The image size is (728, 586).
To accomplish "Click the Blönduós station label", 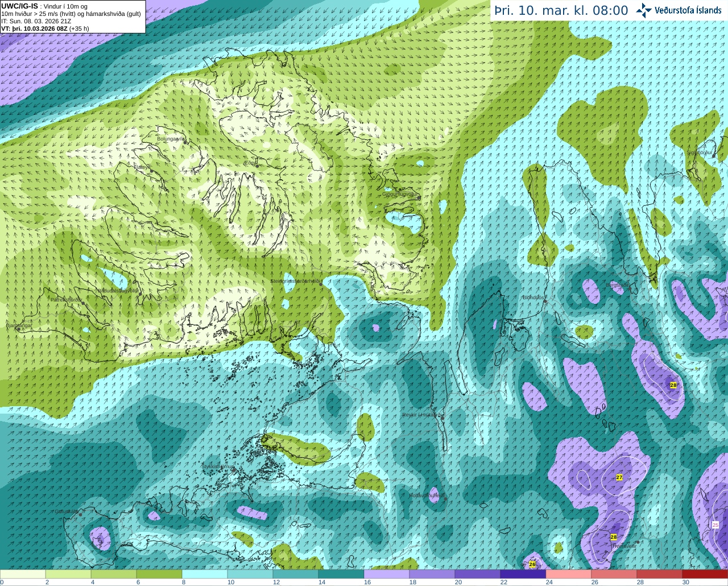I will (x=534, y=297).
